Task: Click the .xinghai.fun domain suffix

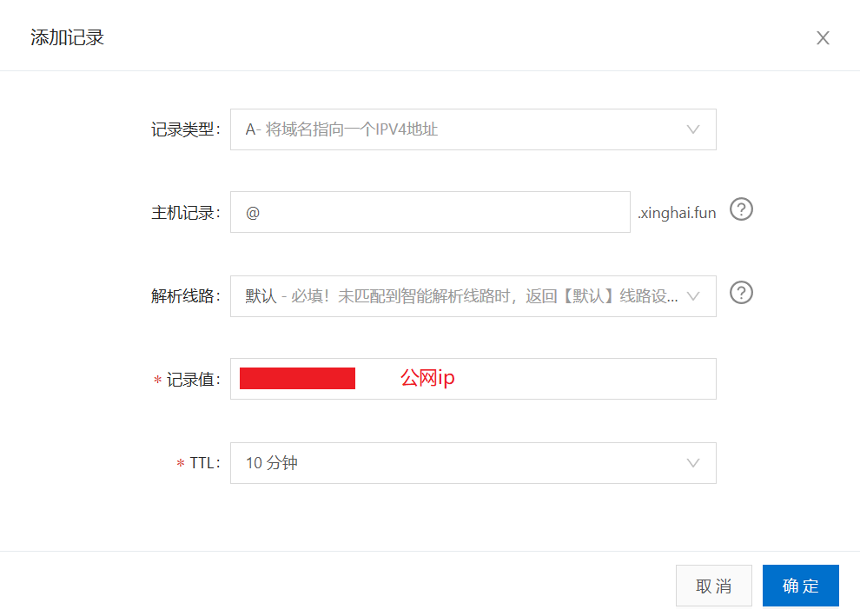Action: pos(677,212)
